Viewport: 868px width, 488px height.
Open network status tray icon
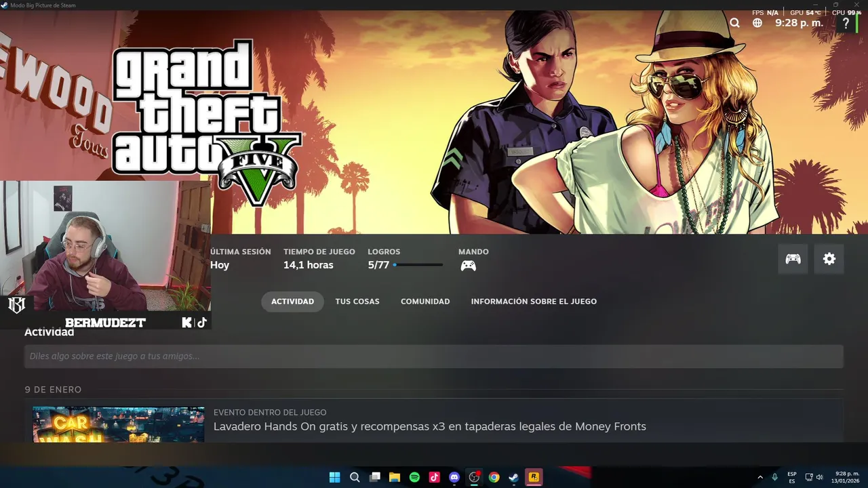pyautogui.click(x=809, y=477)
